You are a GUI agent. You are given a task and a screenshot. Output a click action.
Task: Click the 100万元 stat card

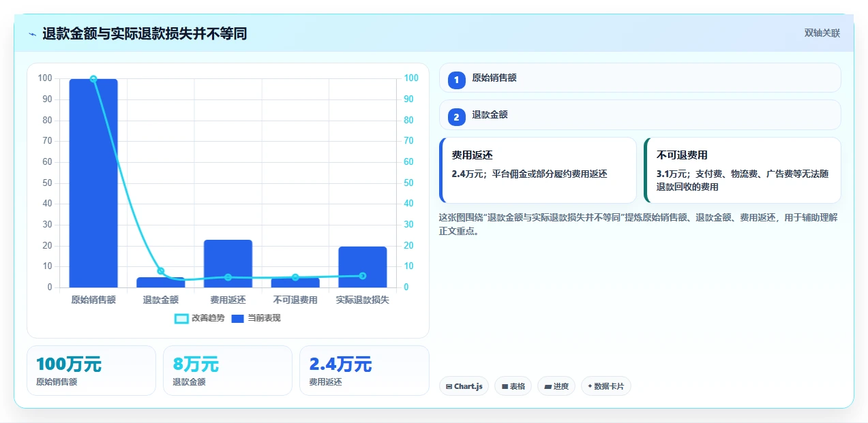coord(91,371)
